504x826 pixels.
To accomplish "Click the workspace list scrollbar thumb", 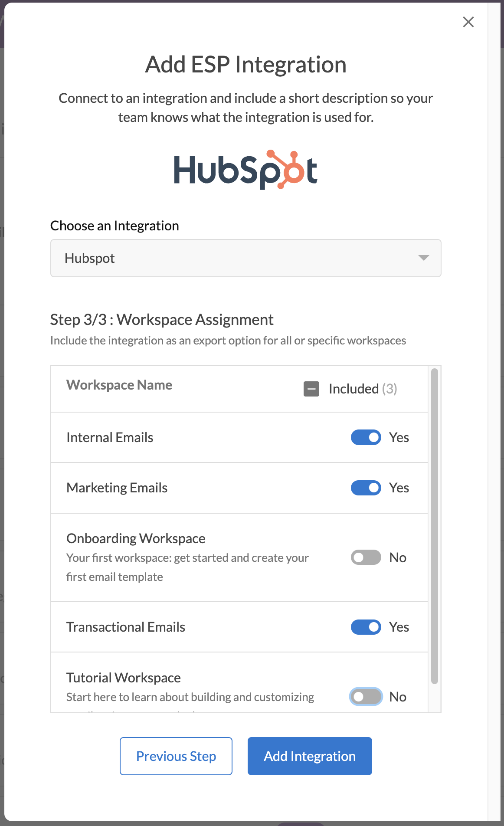I will (x=435, y=526).
